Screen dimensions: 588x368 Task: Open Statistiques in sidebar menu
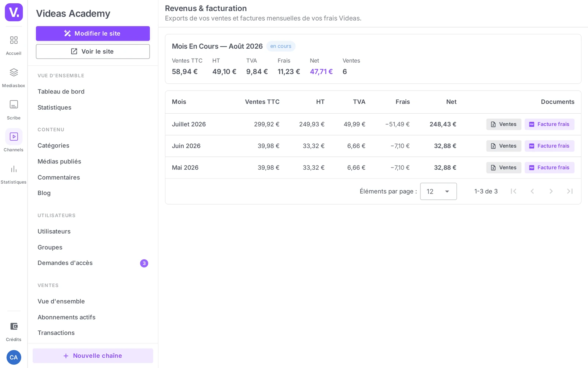(x=54, y=107)
